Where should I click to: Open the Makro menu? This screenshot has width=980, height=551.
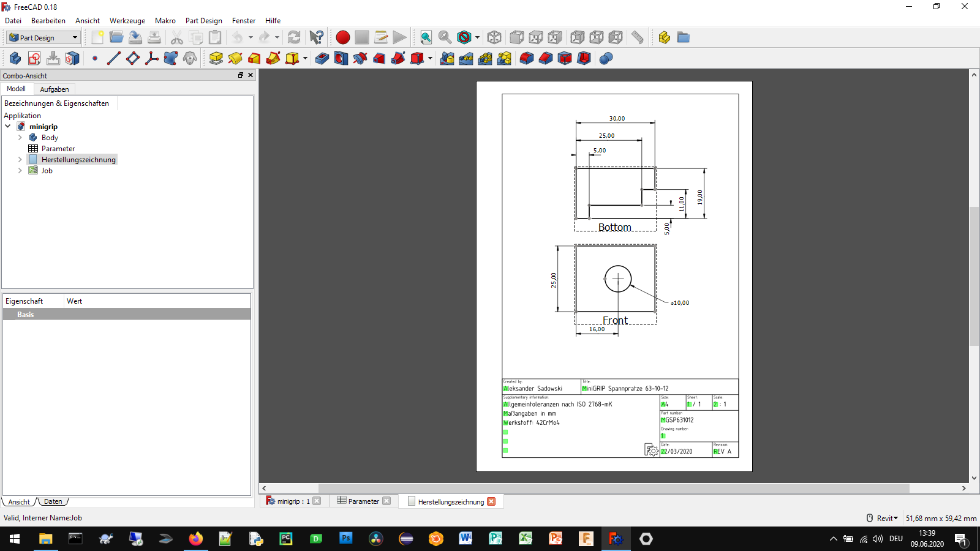coord(165,20)
